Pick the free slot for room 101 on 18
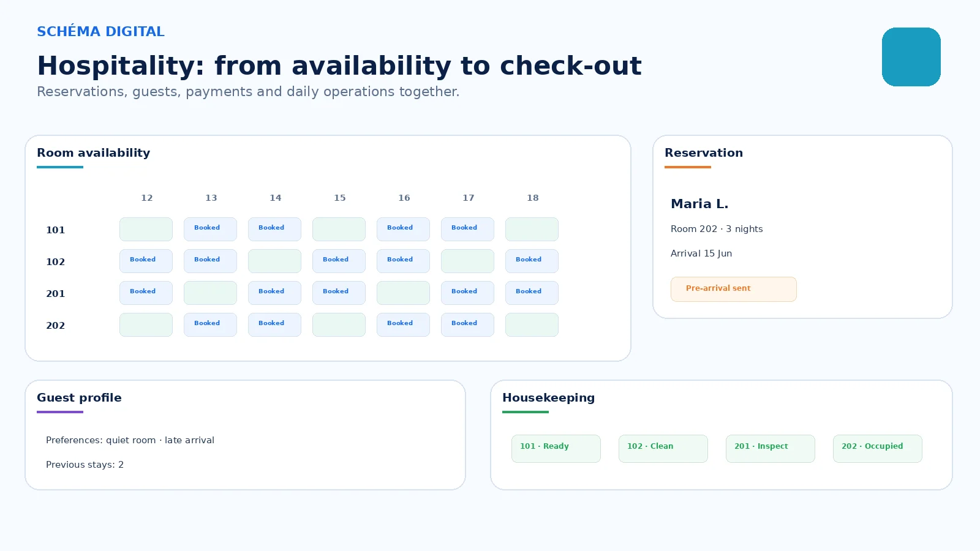This screenshot has width=980, height=551. (x=532, y=229)
